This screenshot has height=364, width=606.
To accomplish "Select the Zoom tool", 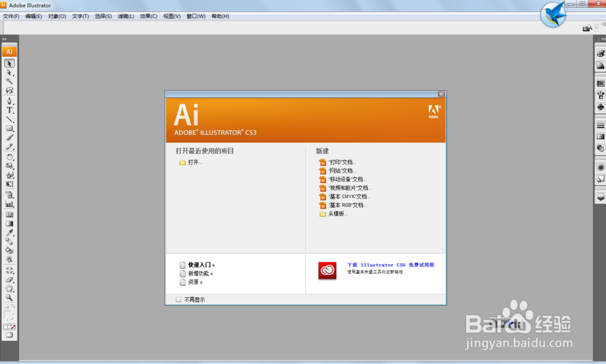I will (x=9, y=297).
